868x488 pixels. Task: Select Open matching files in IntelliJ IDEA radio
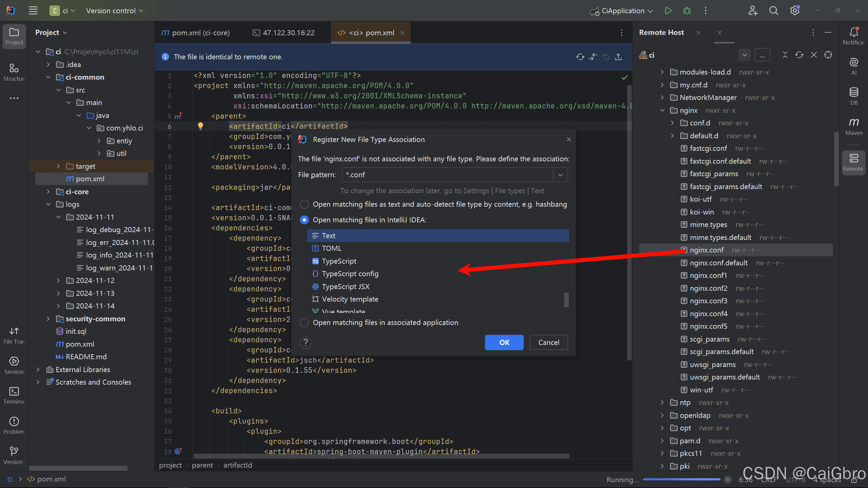tap(304, 220)
